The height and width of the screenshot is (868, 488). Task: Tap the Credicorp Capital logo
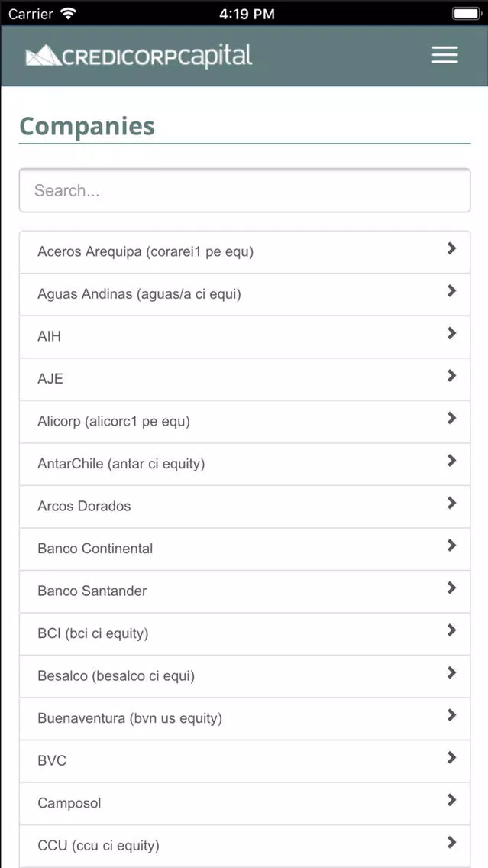point(139,56)
